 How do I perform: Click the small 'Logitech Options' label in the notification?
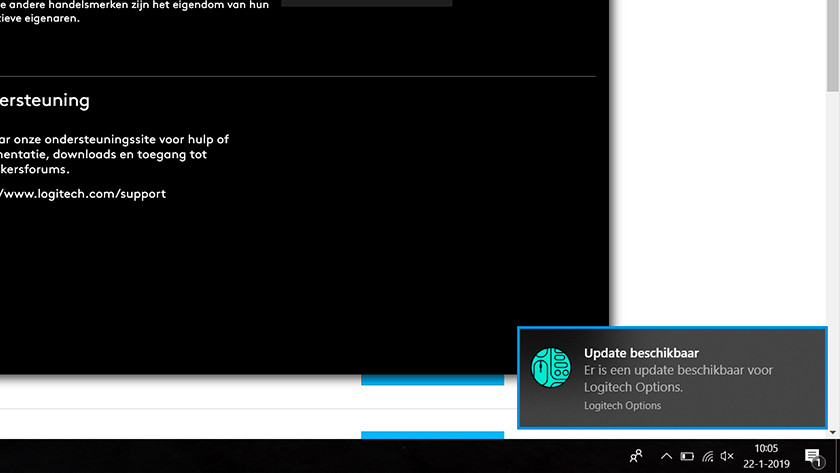click(622, 405)
